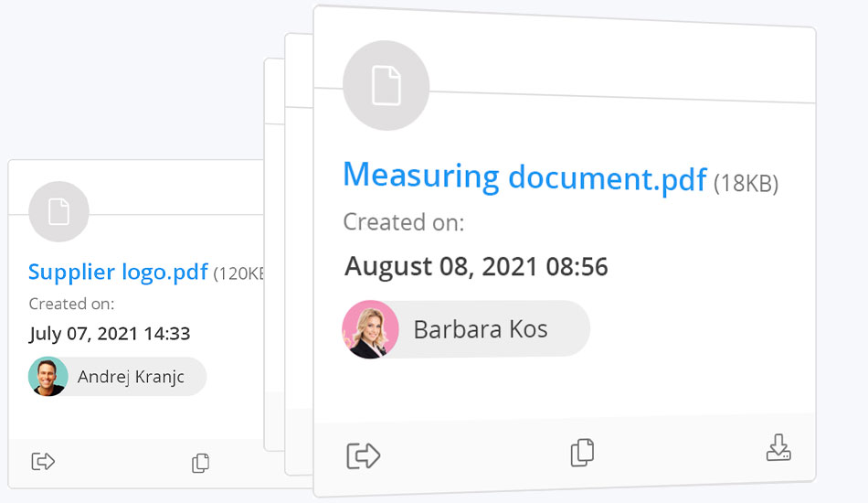The image size is (868, 503).
Task: Click the 18KB file size text
Action: pyautogui.click(x=746, y=184)
